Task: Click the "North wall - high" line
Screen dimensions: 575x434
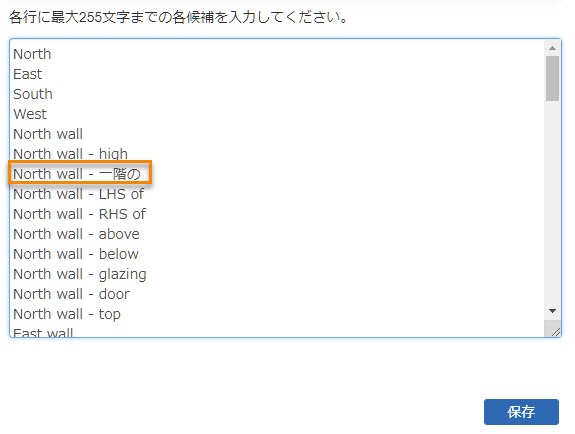Action: (x=70, y=154)
